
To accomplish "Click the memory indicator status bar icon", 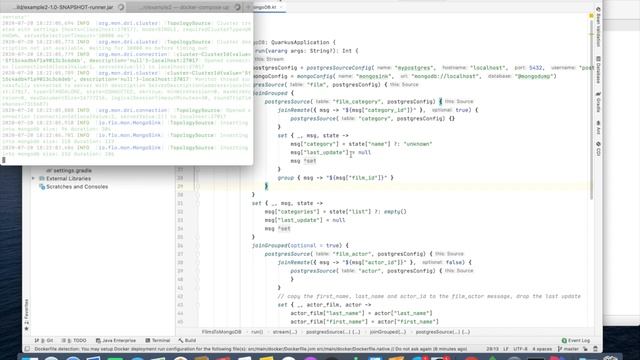I will tap(595, 349).
